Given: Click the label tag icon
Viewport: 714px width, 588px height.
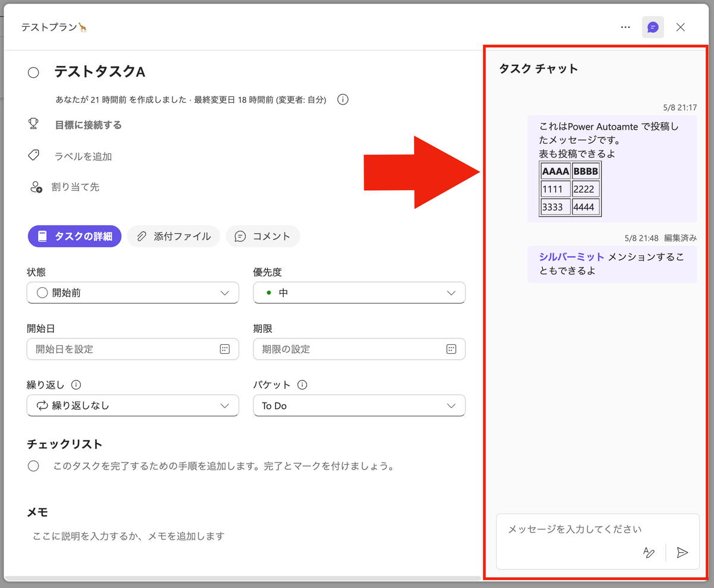Looking at the screenshot, I should [x=33, y=156].
